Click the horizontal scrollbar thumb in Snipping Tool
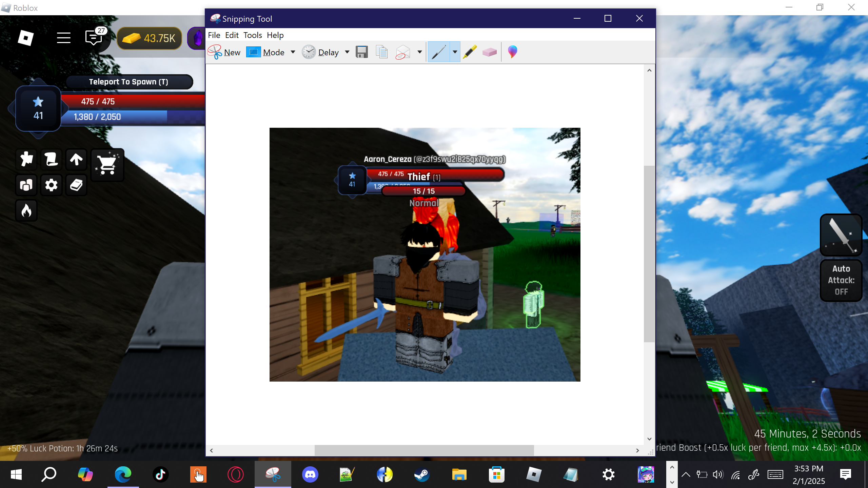Image resolution: width=868 pixels, height=488 pixels. coord(424,450)
